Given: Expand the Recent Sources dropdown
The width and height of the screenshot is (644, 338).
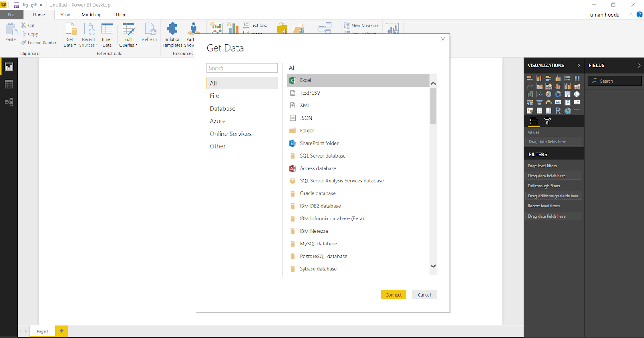Looking at the screenshot, I should 97,45.
